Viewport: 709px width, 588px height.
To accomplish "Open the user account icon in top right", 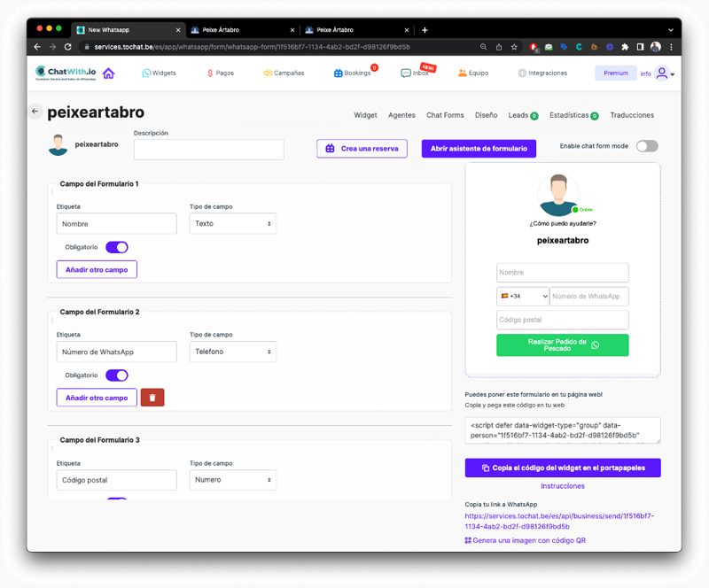I will click(661, 73).
